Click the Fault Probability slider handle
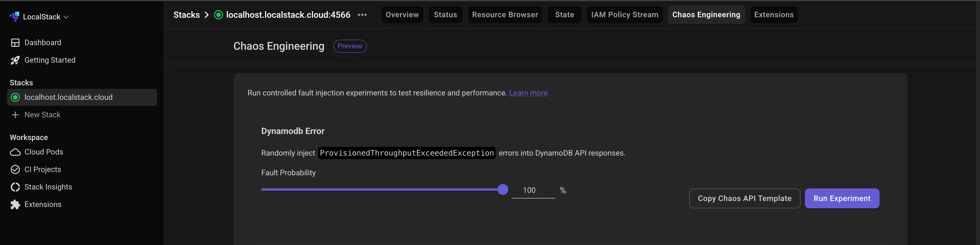The width and height of the screenshot is (980, 245). (503, 189)
